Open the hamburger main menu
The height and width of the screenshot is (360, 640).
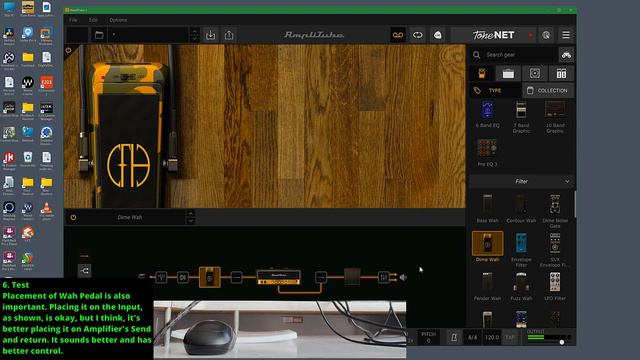[x=566, y=35]
